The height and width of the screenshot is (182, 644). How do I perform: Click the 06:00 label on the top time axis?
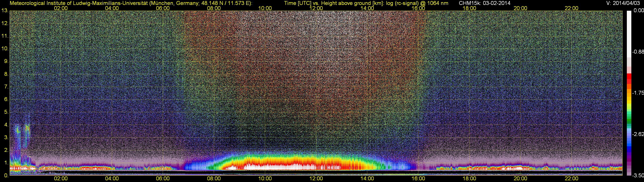click(x=163, y=8)
